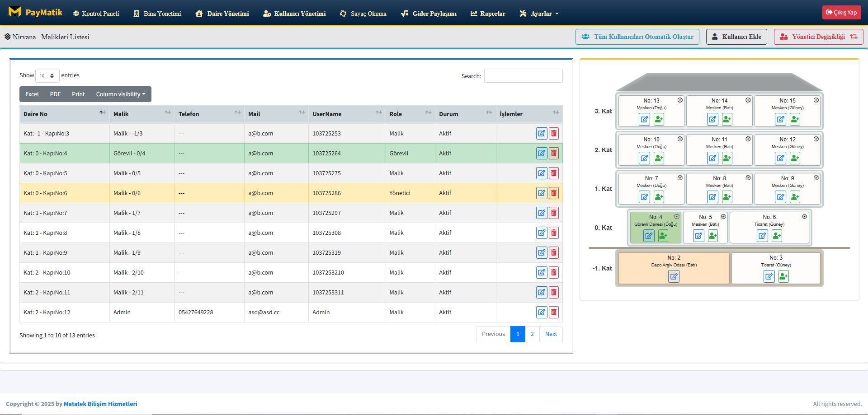This screenshot has height=415, width=868.
Task: Click the settings gear on apartment No: 4
Action: pyautogui.click(x=677, y=217)
